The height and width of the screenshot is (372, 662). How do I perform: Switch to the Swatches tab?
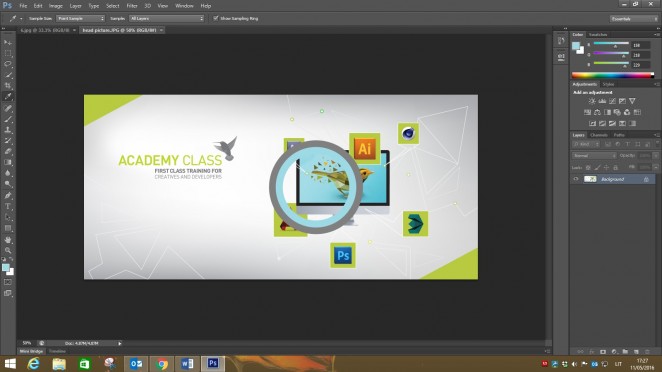pos(598,35)
